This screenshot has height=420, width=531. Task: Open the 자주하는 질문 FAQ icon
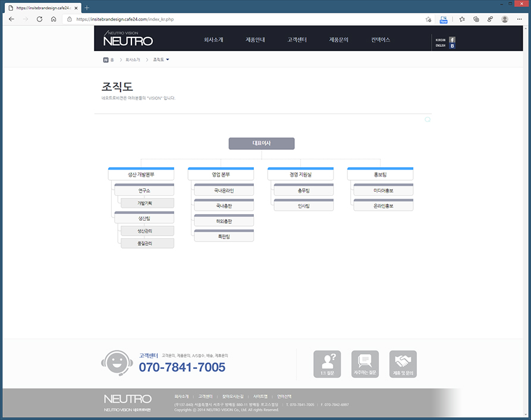(x=365, y=364)
